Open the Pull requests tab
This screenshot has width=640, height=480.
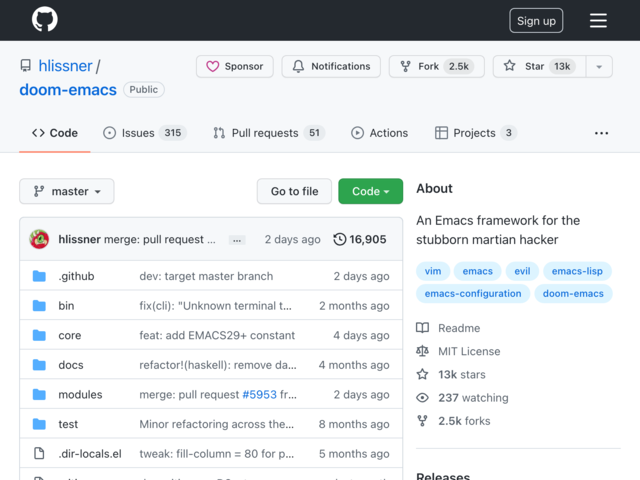(x=269, y=133)
